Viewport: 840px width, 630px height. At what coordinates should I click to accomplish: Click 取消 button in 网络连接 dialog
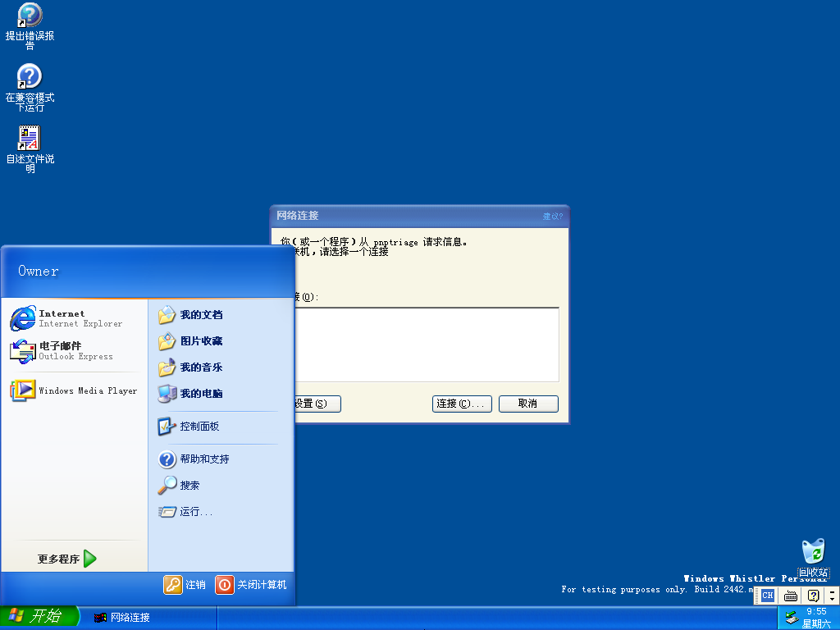coord(528,404)
